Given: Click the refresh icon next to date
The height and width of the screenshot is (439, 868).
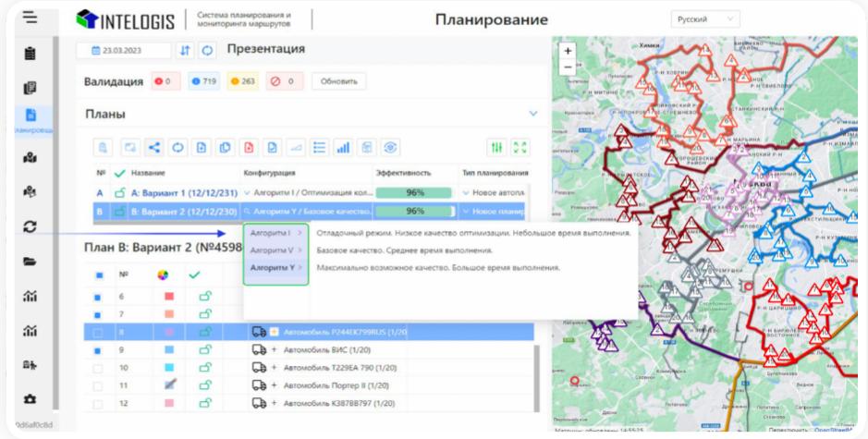Looking at the screenshot, I should (x=207, y=51).
